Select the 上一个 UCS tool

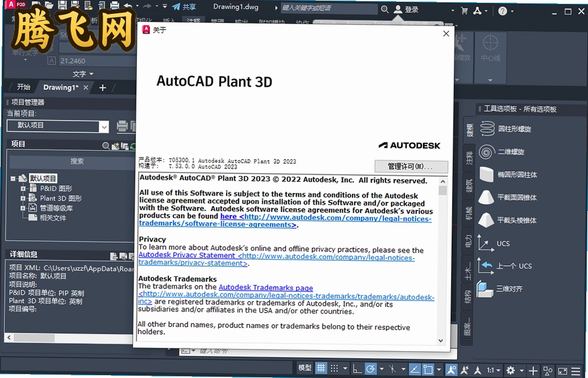[505, 266]
